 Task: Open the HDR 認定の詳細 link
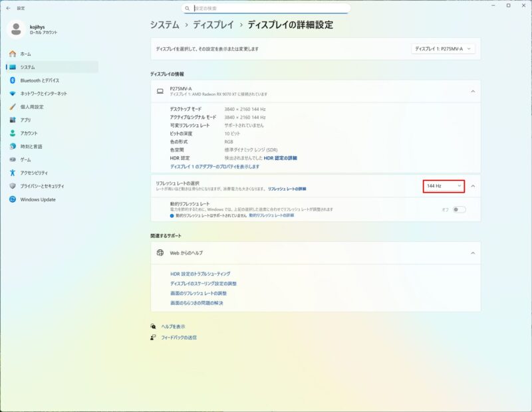(x=280, y=158)
